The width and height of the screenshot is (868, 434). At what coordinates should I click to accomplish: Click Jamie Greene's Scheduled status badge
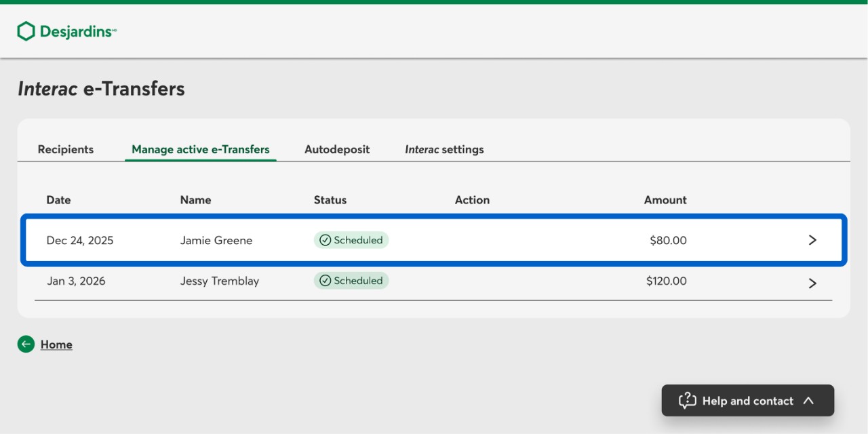pos(351,240)
